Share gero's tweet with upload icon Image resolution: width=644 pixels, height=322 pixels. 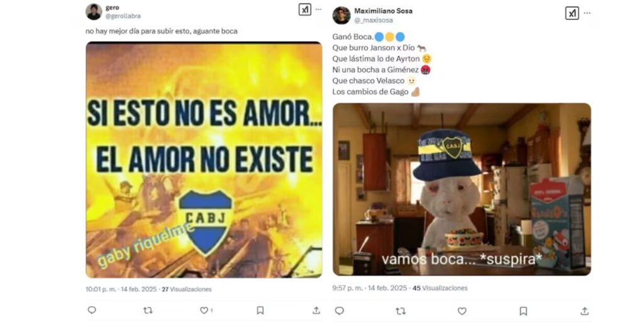point(316,310)
